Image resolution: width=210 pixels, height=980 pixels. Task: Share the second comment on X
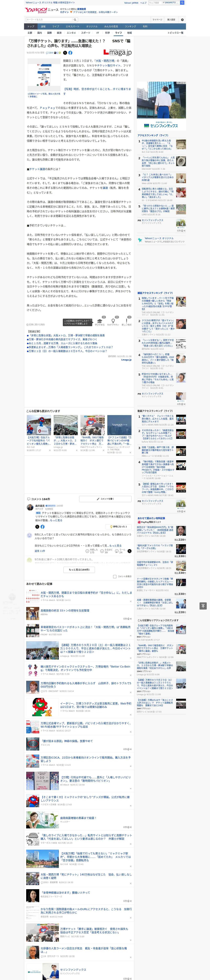pos(130,551)
